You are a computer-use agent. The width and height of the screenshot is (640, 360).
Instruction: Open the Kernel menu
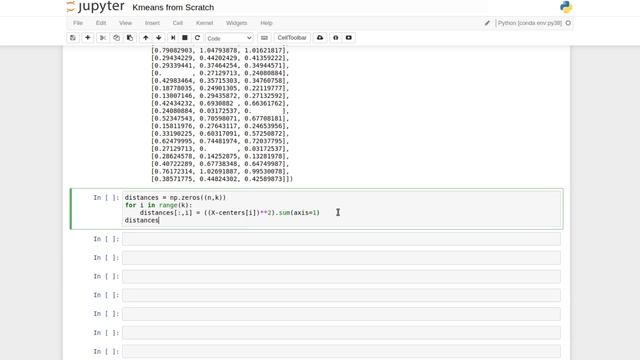204,23
